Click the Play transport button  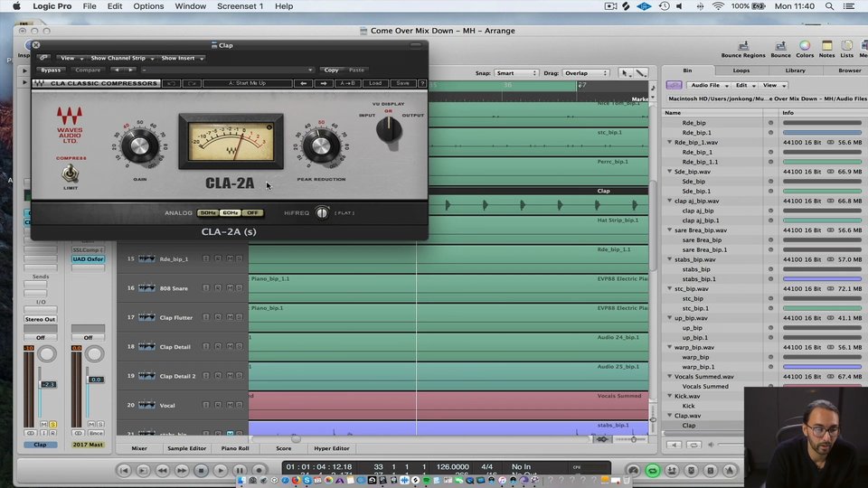click(221, 470)
